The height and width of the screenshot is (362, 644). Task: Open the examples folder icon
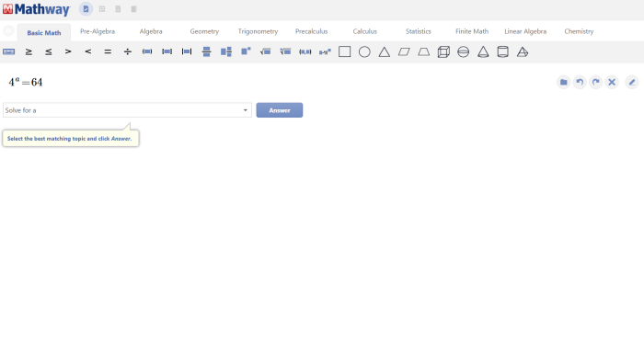563,82
